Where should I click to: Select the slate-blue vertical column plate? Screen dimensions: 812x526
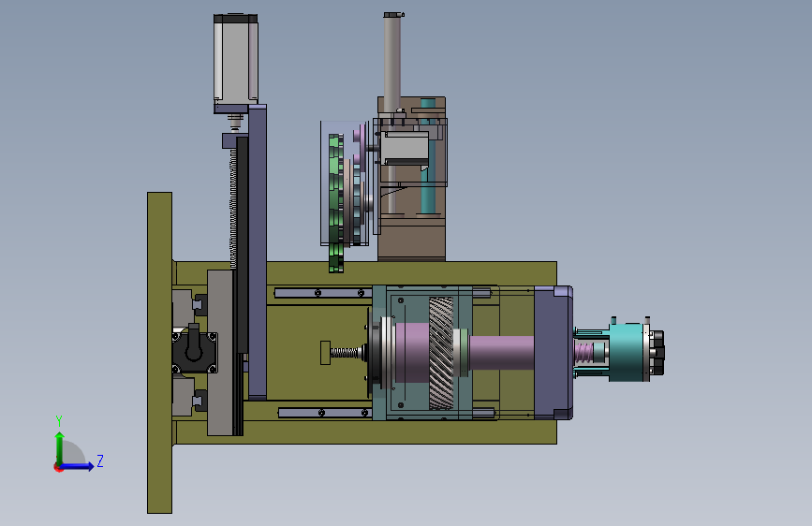pyautogui.click(x=258, y=252)
